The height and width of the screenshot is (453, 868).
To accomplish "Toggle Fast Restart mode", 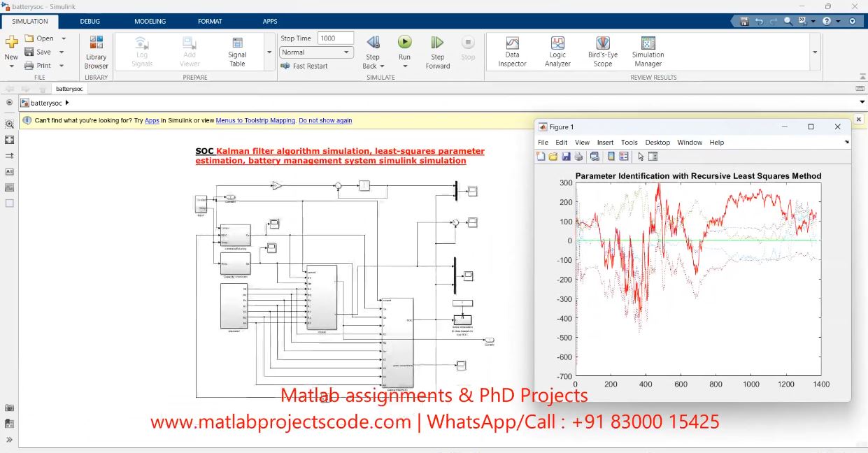I will coord(304,66).
